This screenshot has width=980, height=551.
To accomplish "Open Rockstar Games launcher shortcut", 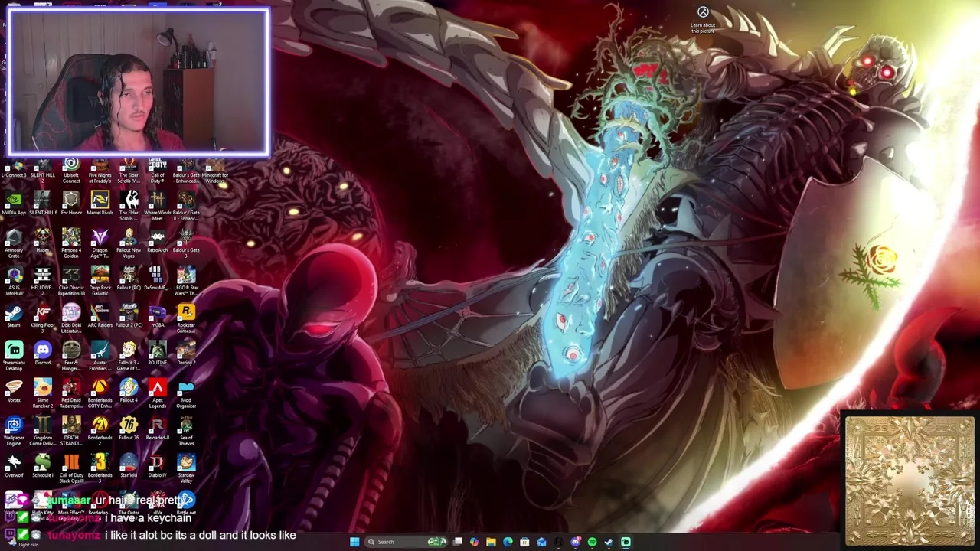I will 186,319.
